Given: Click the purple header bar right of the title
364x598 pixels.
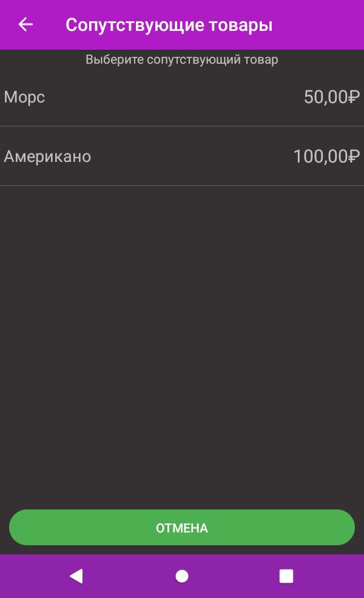Looking at the screenshot, I should [x=322, y=25].
